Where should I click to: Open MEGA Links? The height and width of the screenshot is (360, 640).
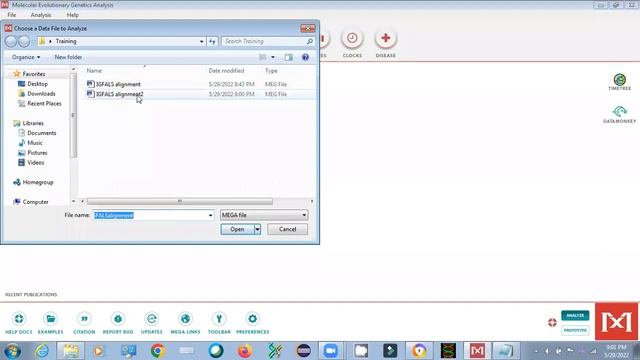(185, 323)
